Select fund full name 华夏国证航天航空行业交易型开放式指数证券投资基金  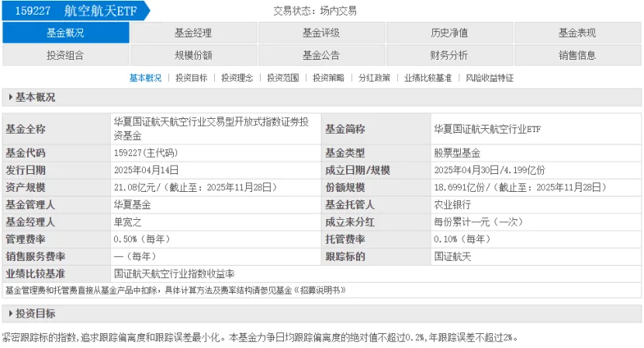pos(212,129)
